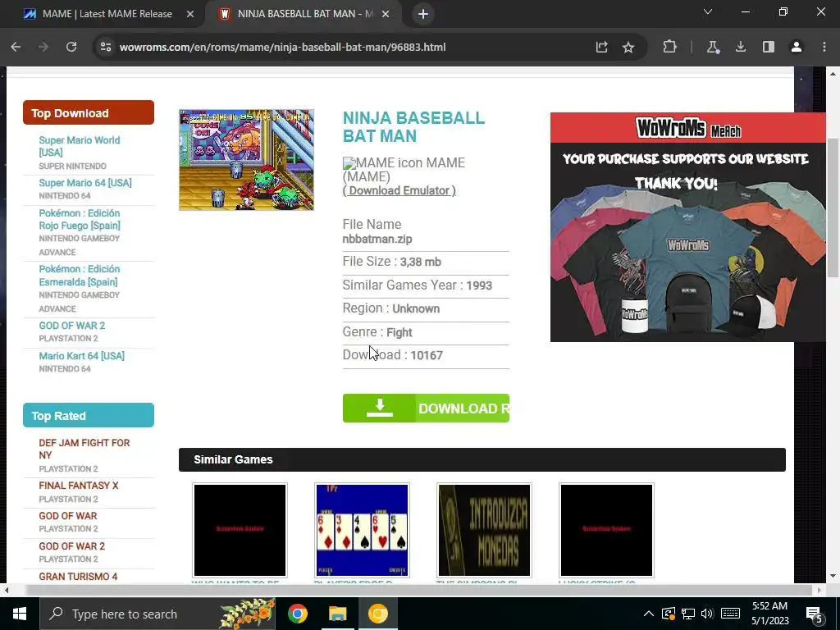Click the Similar Games Year value 1993
Image resolution: width=840 pixels, height=630 pixels.
click(479, 285)
